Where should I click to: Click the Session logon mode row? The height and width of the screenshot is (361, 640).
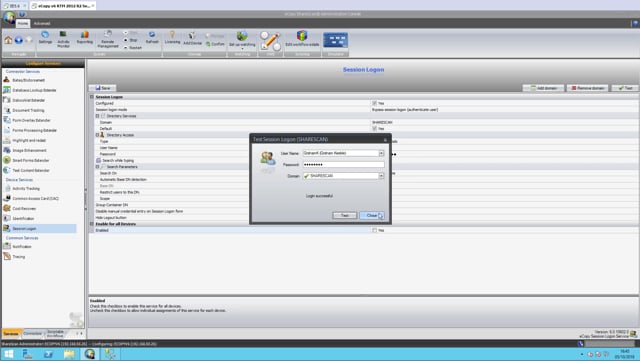click(x=363, y=109)
